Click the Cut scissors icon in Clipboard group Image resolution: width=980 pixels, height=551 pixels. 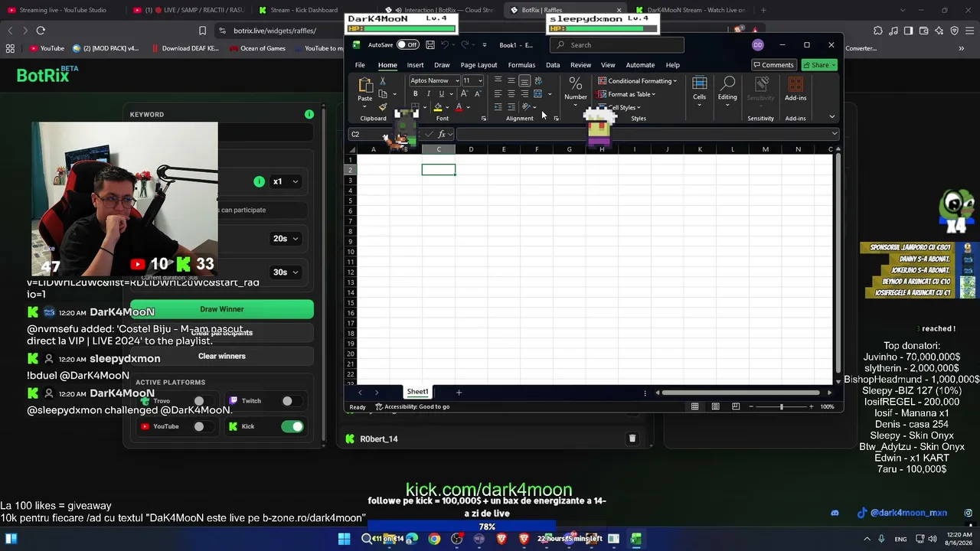tap(383, 81)
